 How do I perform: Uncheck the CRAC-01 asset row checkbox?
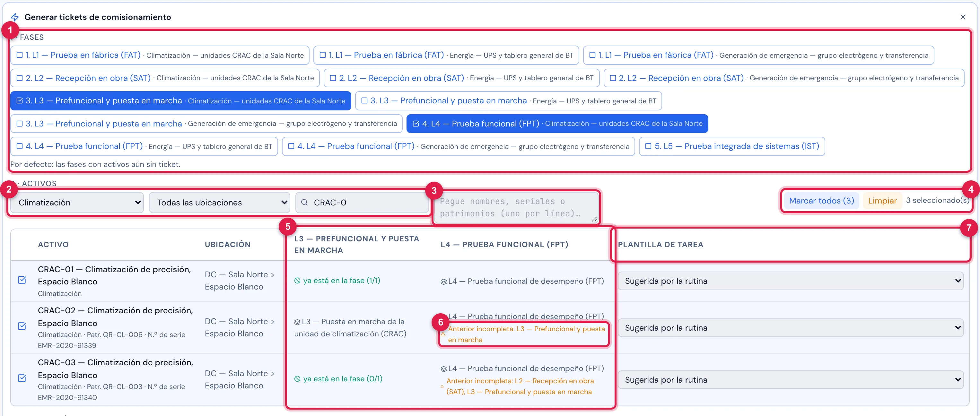point(22,280)
